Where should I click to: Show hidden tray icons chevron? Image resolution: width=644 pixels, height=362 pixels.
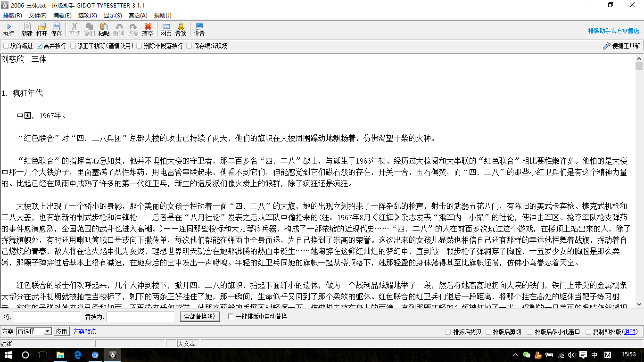point(515,355)
